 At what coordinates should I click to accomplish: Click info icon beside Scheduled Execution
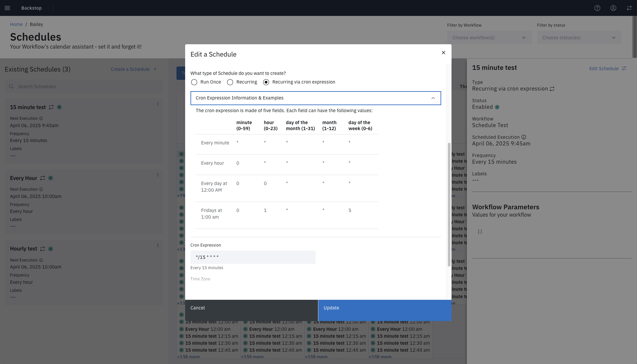click(524, 137)
